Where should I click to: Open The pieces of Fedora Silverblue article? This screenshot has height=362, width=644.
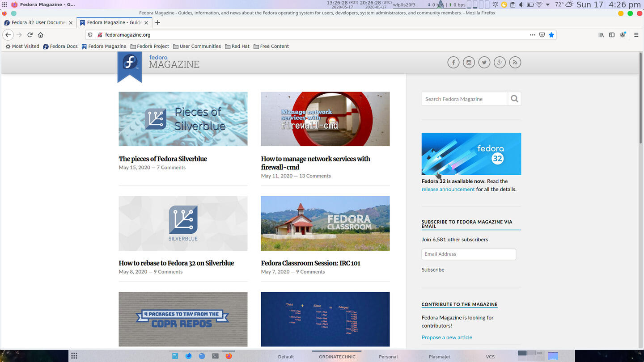163,159
